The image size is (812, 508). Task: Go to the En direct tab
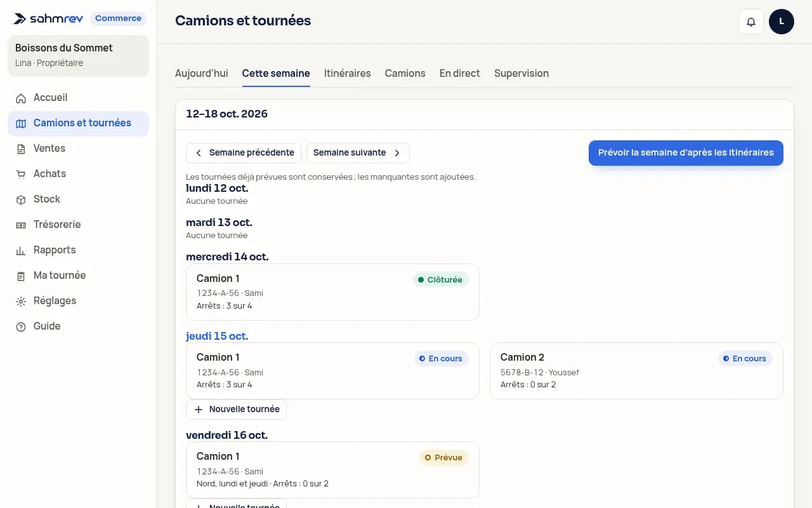click(x=460, y=74)
